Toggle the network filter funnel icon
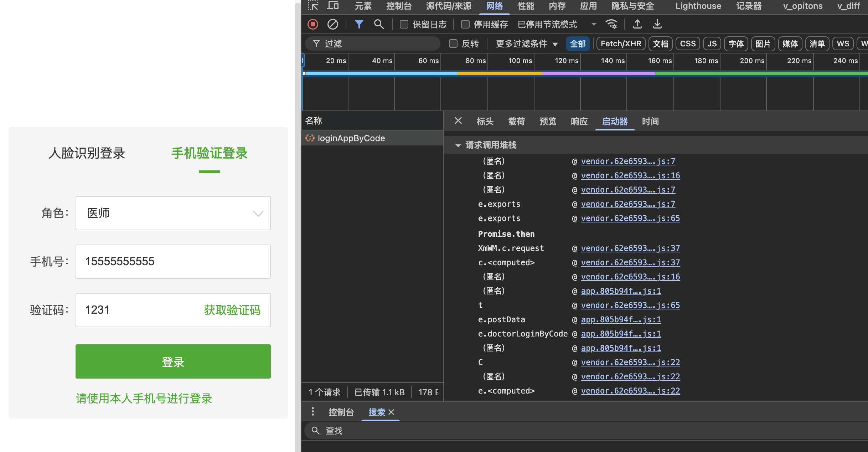The image size is (868, 452). coord(359,24)
